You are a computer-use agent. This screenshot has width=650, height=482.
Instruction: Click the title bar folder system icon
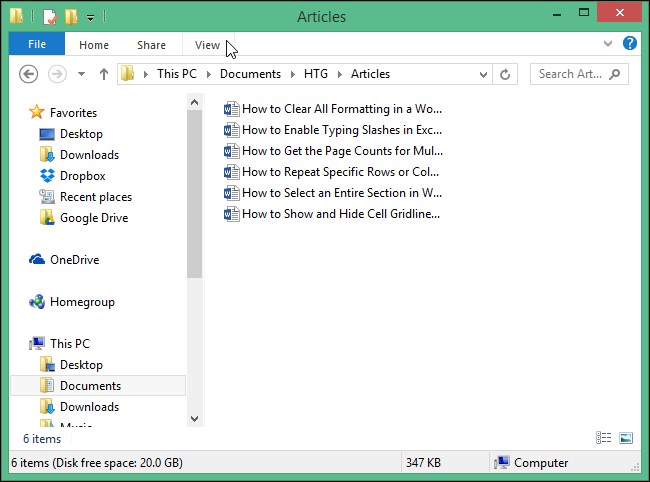tap(17, 17)
